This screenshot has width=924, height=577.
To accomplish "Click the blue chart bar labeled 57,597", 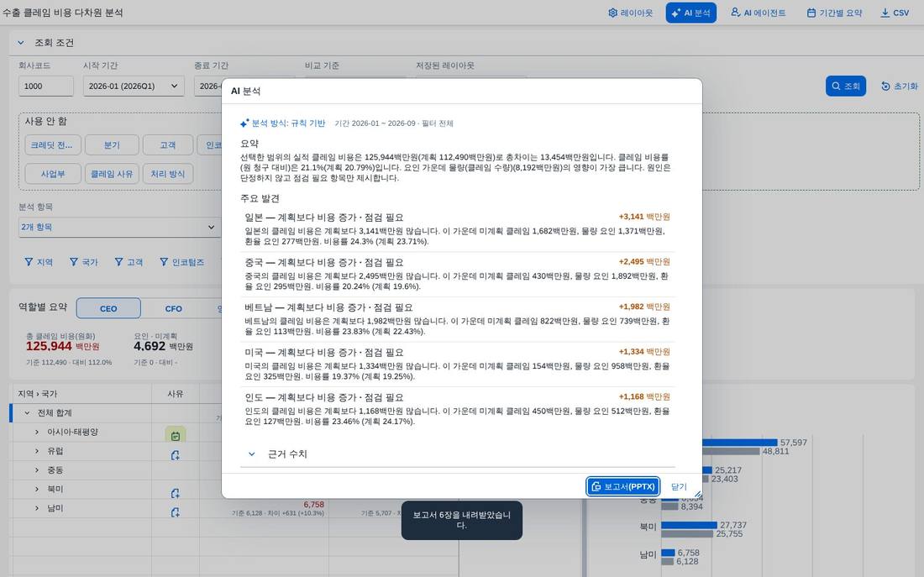I will point(740,443).
